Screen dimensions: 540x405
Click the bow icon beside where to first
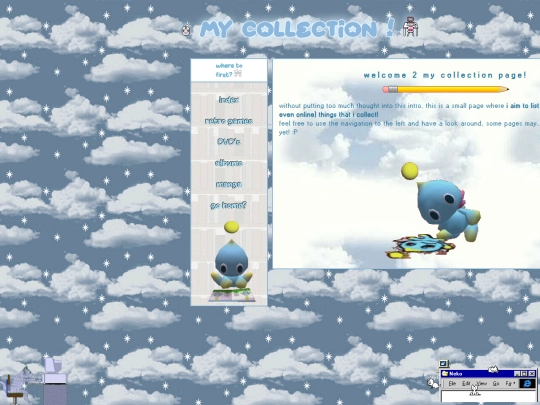tap(238, 73)
